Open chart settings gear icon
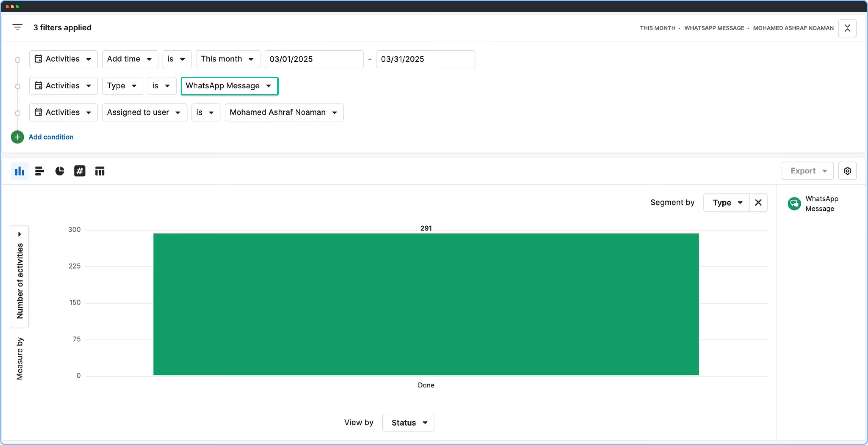Viewport: 868px width, 445px height. click(x=847, y=171)
